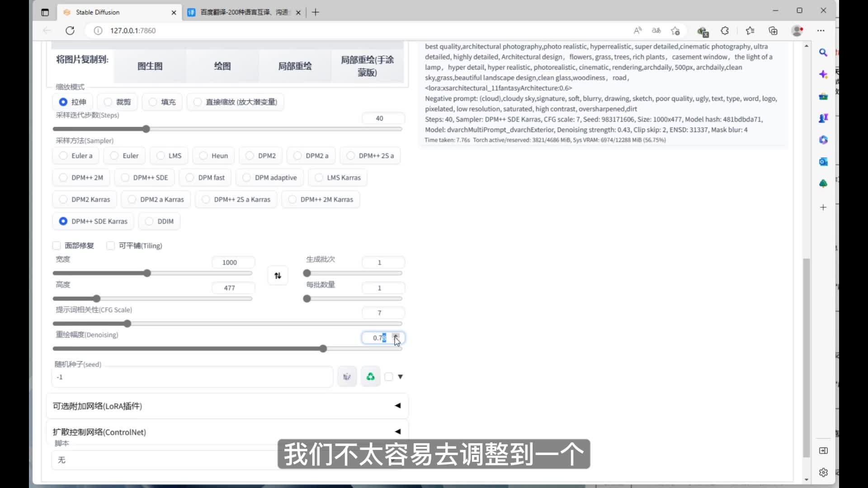Swap width and height with arrows icon

tap(278, 276)
